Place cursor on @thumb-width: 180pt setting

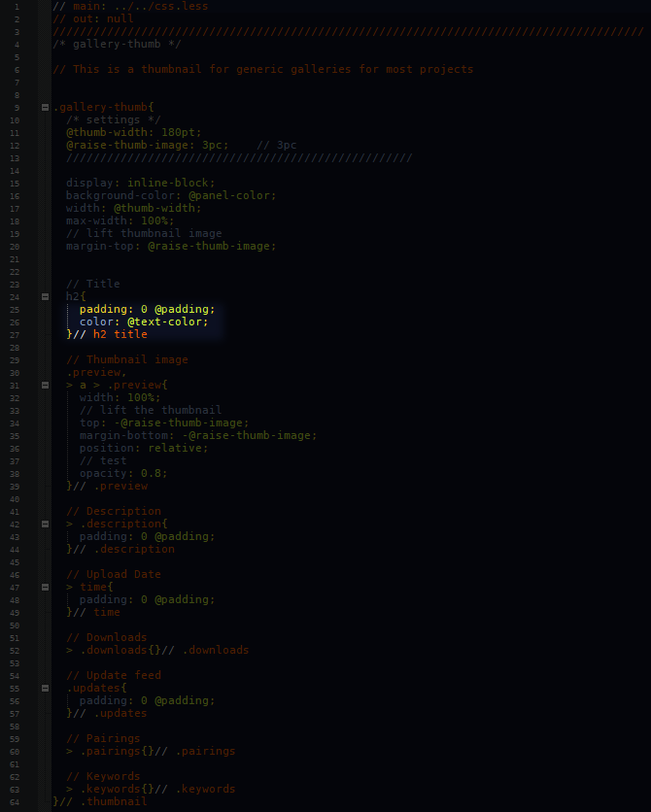point(133,132)
